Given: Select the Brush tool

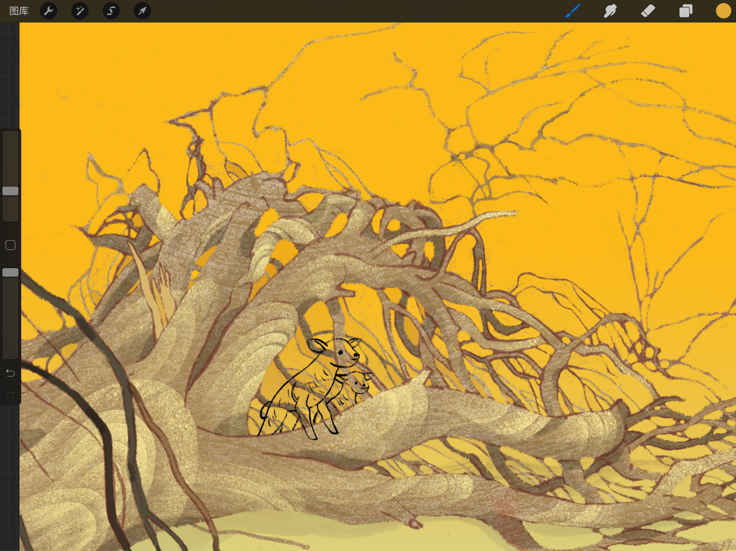Looking at the screenshot, I should click(573, 11).
